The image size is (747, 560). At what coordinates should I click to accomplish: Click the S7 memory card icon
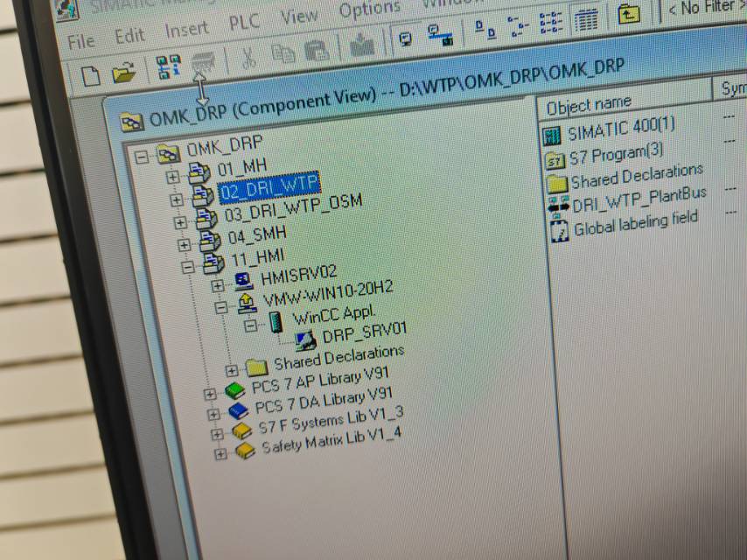click(204, 63)
